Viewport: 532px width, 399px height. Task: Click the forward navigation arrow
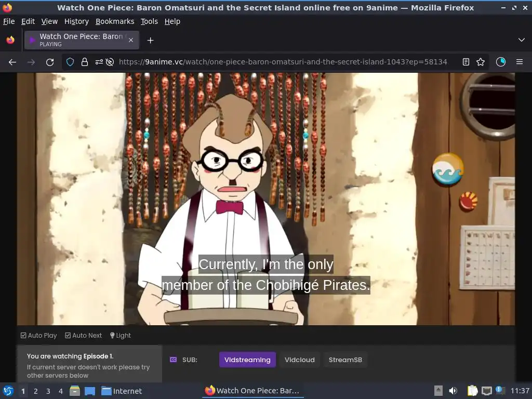[31, 62]
